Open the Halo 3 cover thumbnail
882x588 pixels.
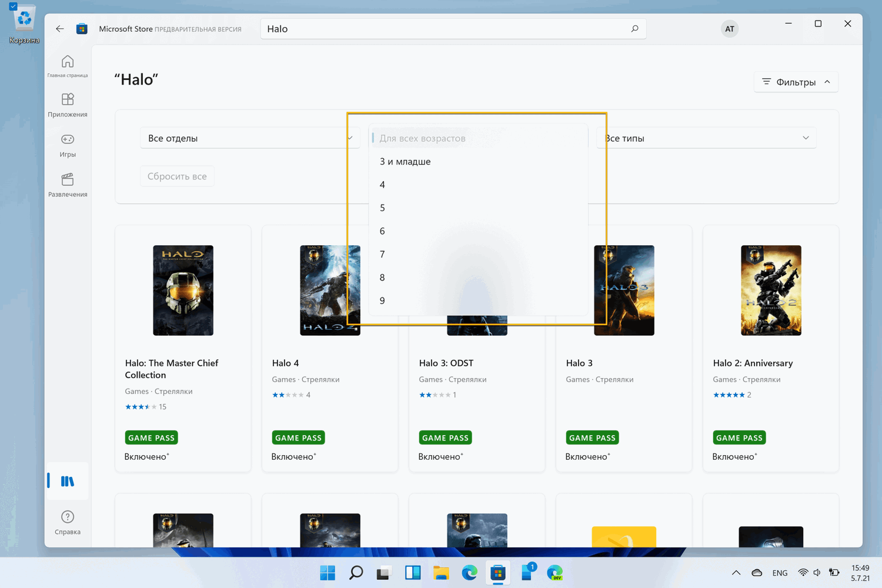624,290
